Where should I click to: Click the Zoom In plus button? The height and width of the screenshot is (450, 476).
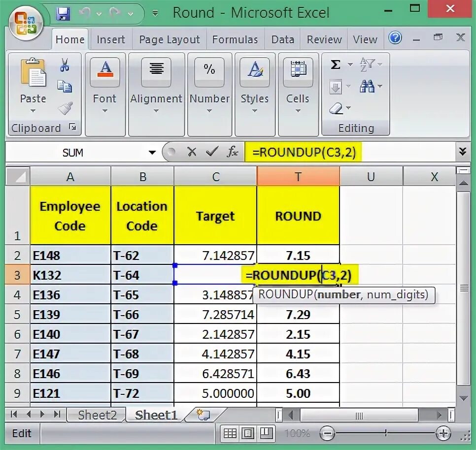[x=443, y=433]
